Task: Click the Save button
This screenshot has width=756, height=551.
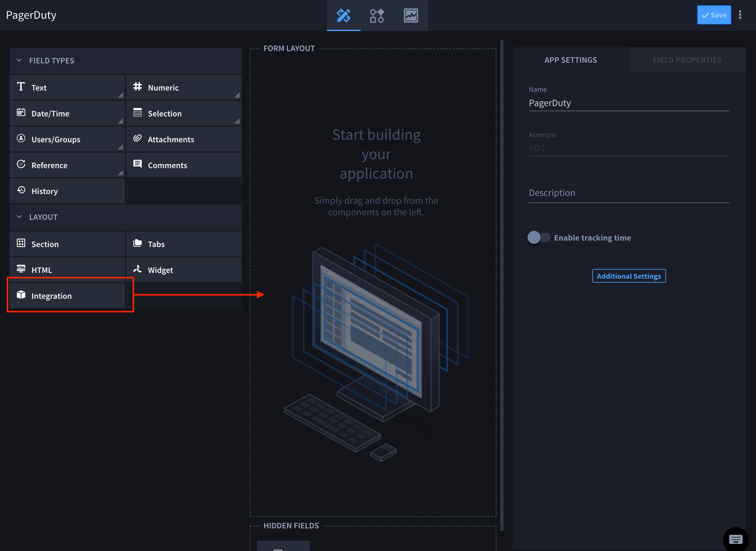Action: coord(713,15)
